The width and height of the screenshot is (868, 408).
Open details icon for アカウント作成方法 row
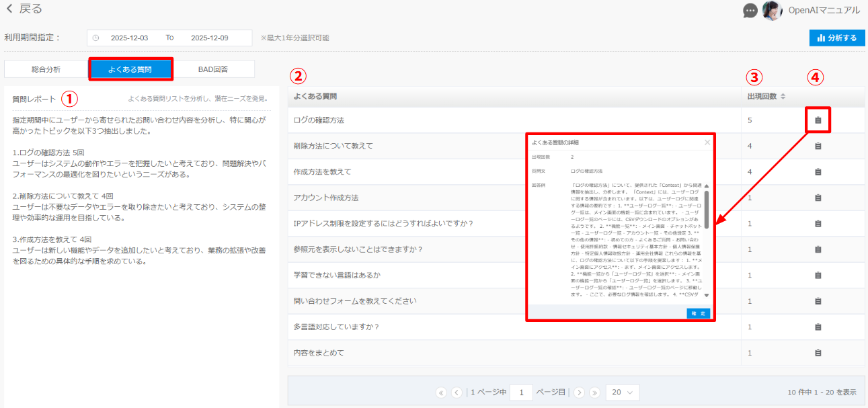[x=818, y=198]
